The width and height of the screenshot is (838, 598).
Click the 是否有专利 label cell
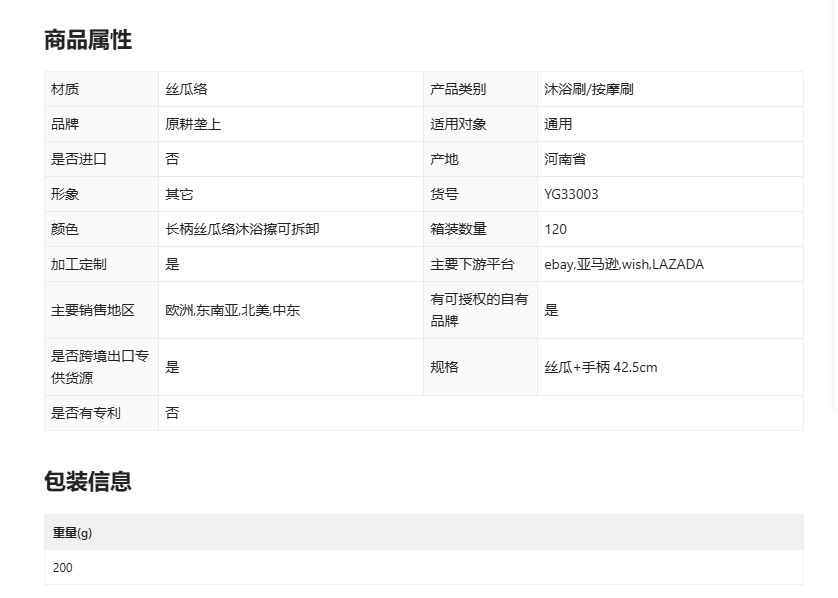point(86,413)
